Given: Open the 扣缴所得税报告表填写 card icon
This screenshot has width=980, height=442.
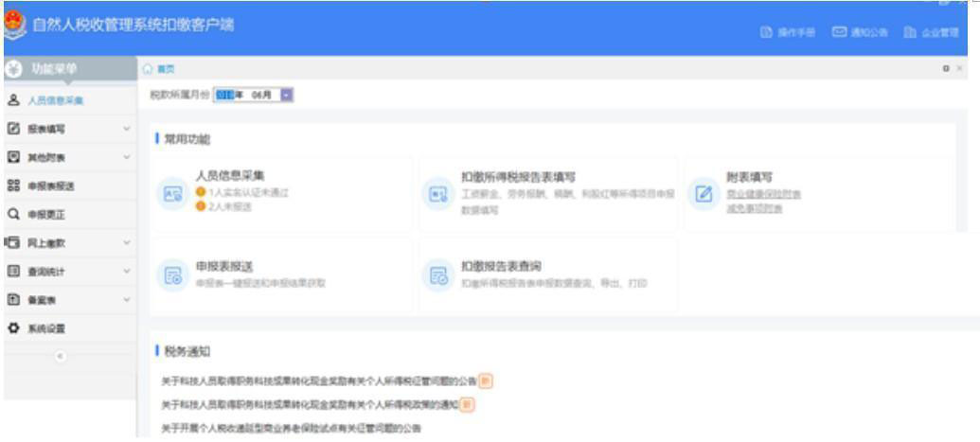Looking at the screenshot, I should coord(438,194).
